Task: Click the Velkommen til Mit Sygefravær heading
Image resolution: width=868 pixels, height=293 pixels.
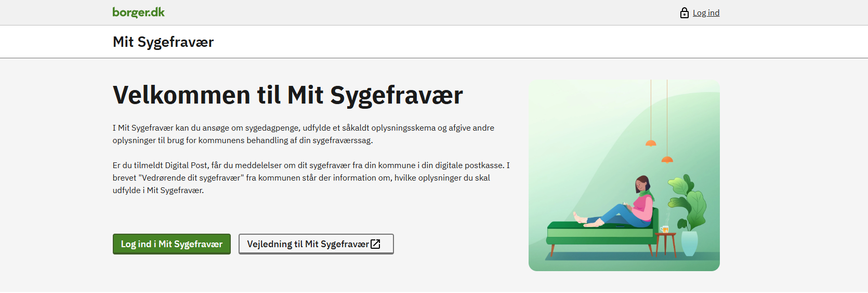Action: (x=287, y=95)
